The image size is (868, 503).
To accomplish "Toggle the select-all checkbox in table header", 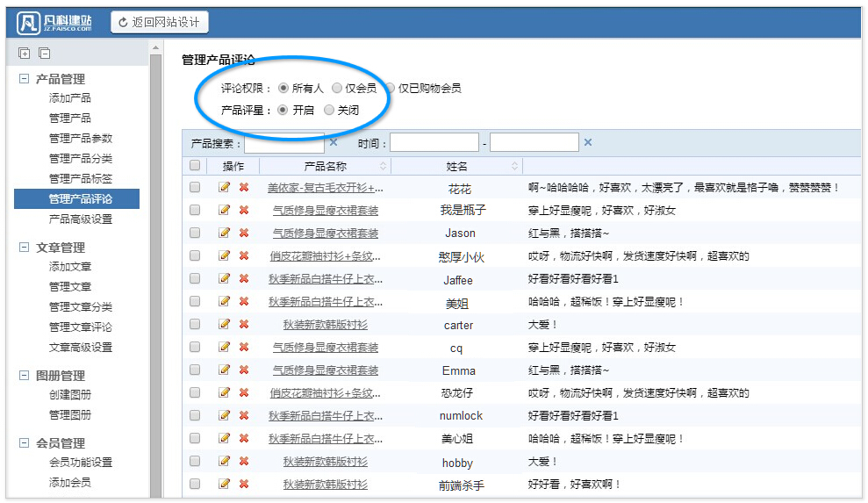I will pos(195,165).
